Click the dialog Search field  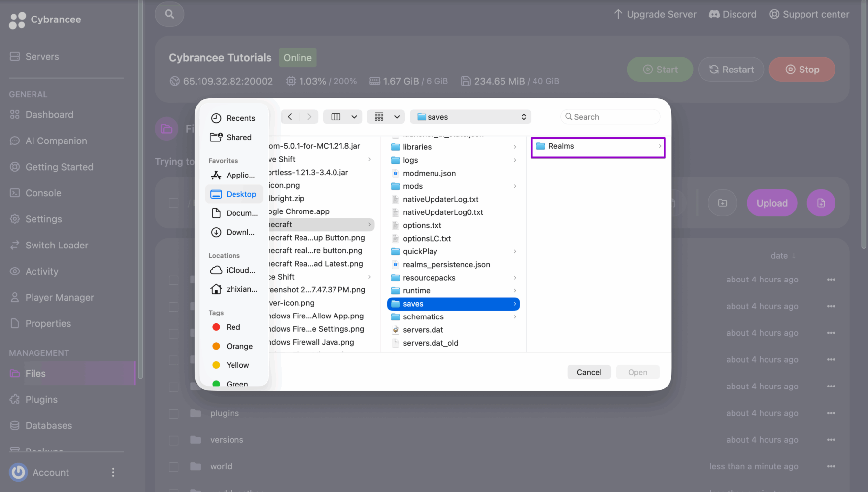(610, 117)
